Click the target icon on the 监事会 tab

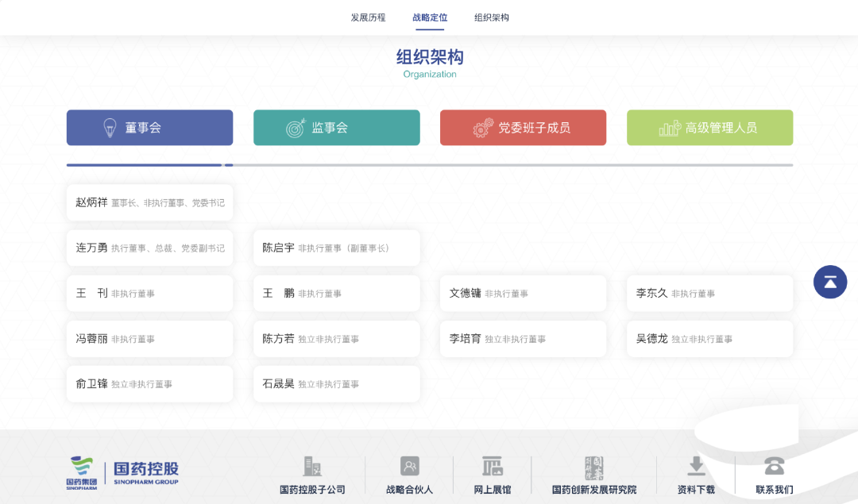point(295,127)
